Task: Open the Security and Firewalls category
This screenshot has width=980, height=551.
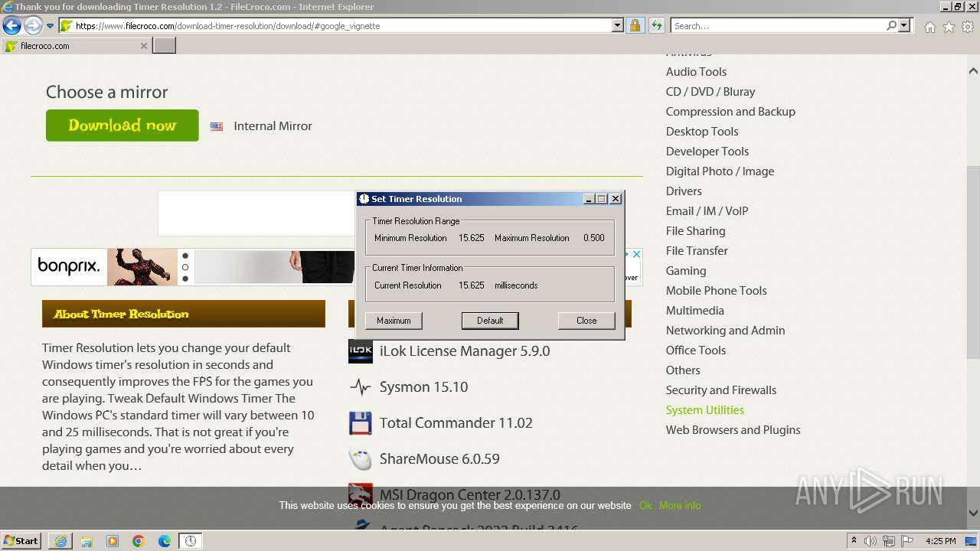Action: coord(721,390)
